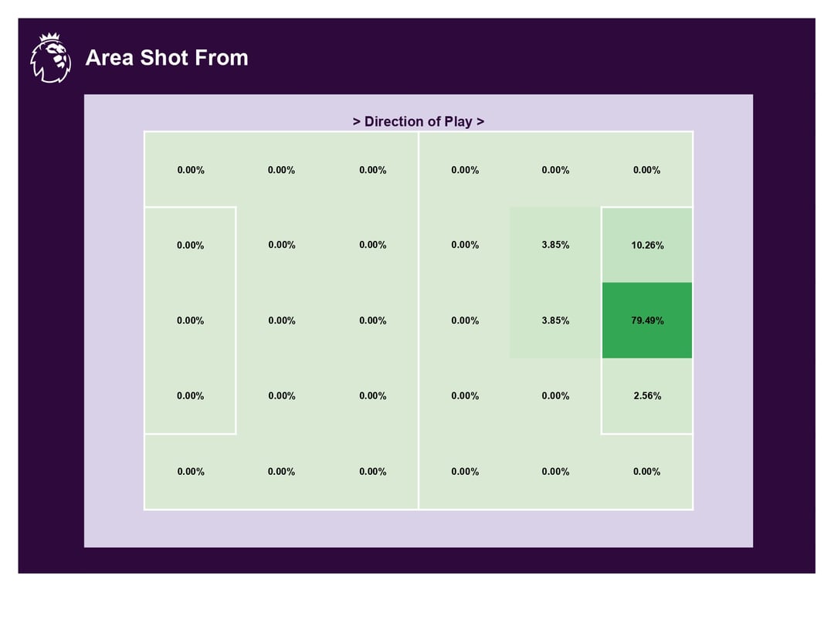Click the top-right corner 0.00% zone
Viewport: 834px width, 644px height.
647,170
